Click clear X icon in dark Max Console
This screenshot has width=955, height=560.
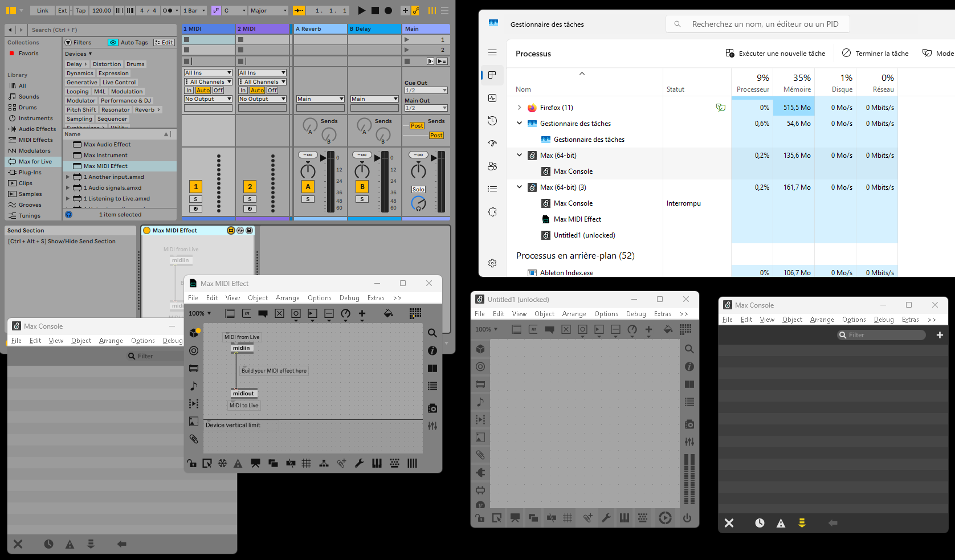click(729, 523)
